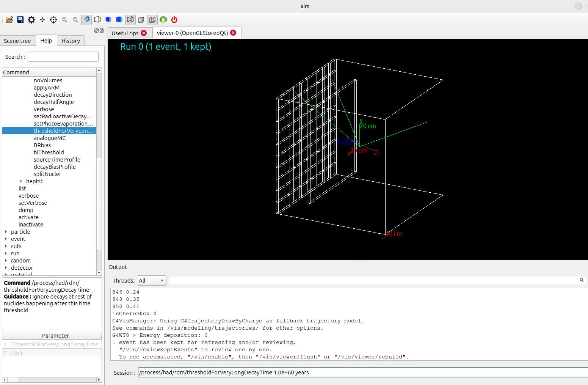This screenshot has width=588, height=385.
Task: Enable hidden line removal drawing style
Action: click(x=97, y=20)
